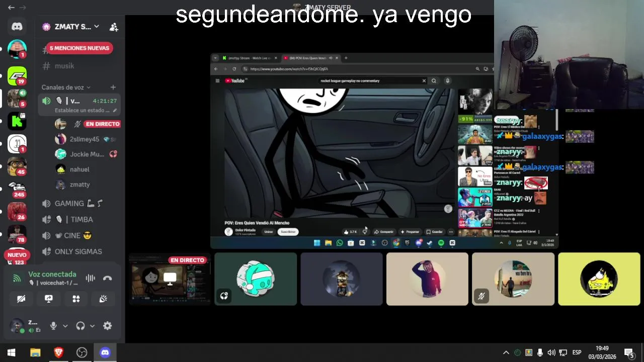Start an activity from voice panel
This screenshot has width=644, height=362.
(76, 299)
